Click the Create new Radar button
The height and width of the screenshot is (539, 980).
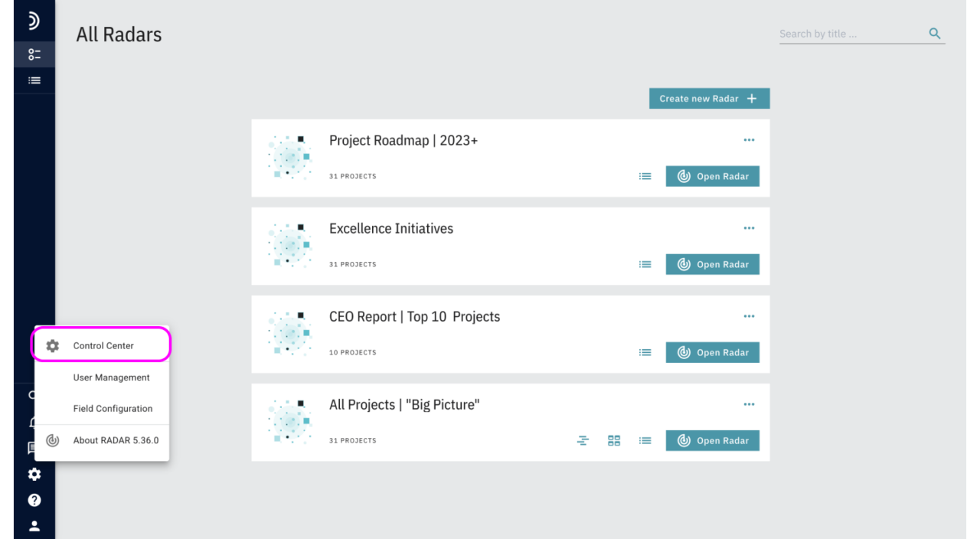point(709,98)
